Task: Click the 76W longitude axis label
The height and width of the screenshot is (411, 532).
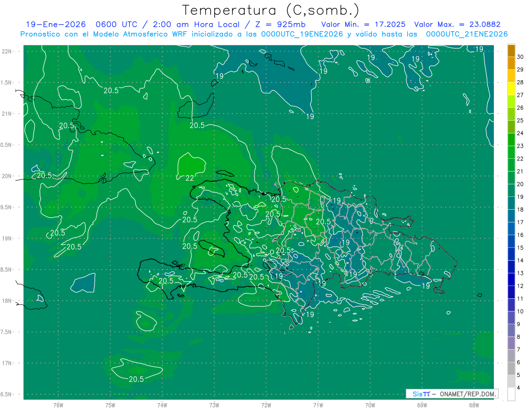Action: (x=58, y=405)
